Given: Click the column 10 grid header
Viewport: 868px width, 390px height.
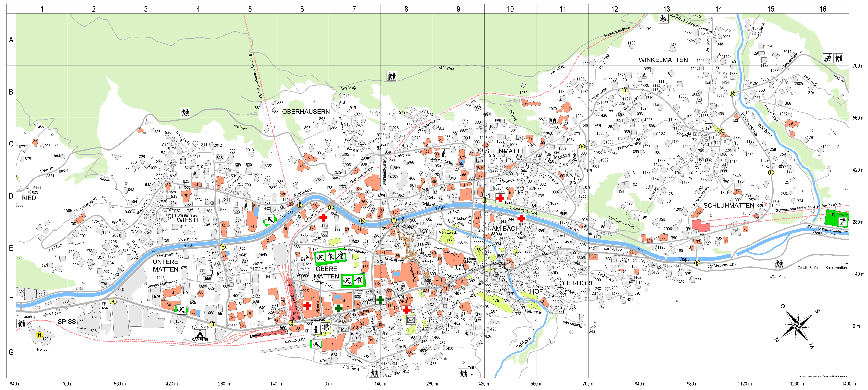Looking at the screenshot, I should tap(510, 9).
